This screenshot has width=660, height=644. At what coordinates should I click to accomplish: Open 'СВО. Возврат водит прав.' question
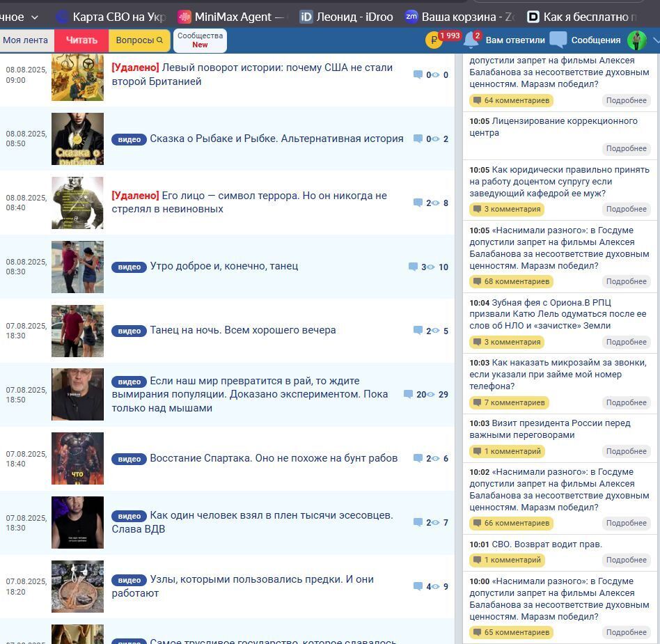tap(547, 544)
